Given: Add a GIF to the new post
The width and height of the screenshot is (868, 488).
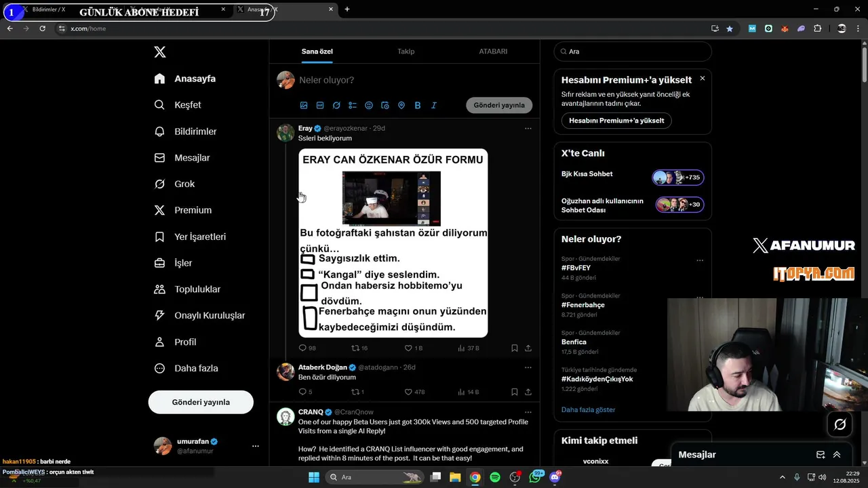Looking at the screenshot, I should [x=320, y=106].
